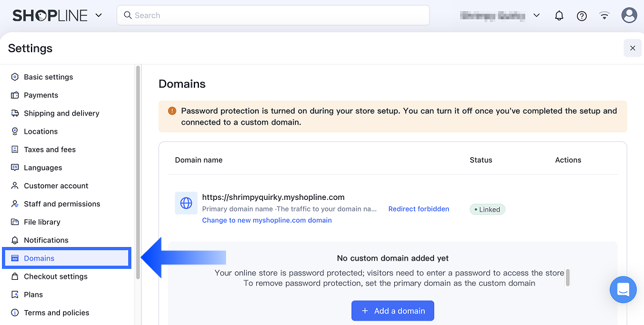The image size is (644, 325).
Task: Open the user profile avatar icon
Action: pos(629,15)
